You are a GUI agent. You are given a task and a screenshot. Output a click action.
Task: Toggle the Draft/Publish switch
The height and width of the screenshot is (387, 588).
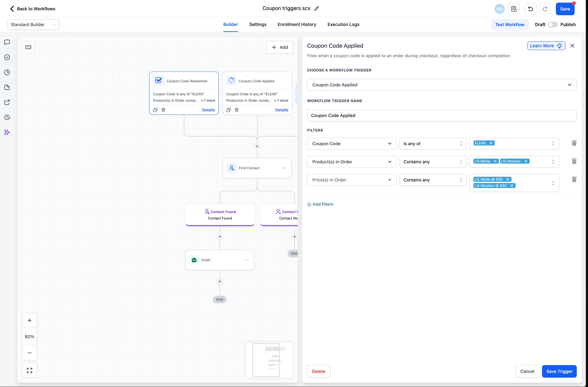(553, 24)
